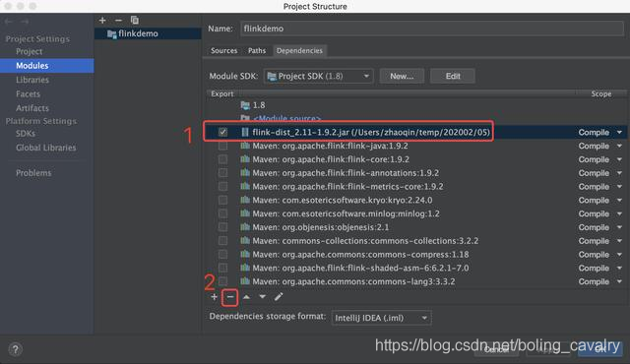Switch to the Sources tab

pos(223,50)
